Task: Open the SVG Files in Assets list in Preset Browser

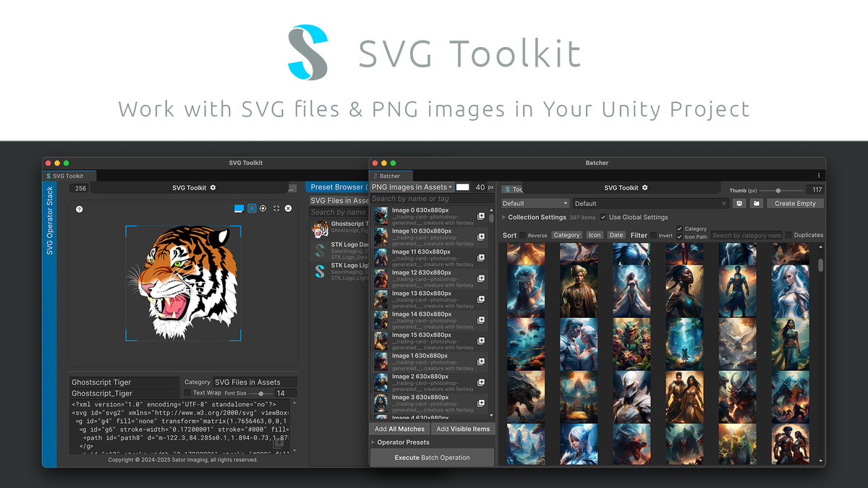Action: click(x=339, y=200)
